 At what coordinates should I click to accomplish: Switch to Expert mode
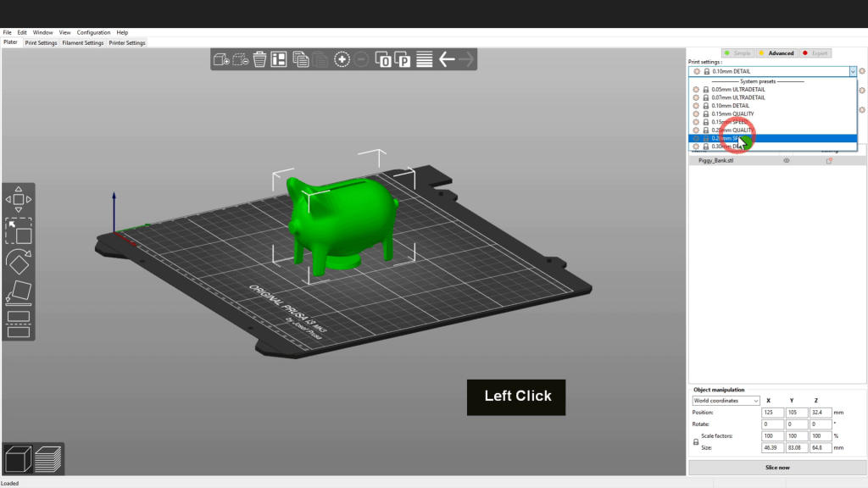[x=815, y=53]
